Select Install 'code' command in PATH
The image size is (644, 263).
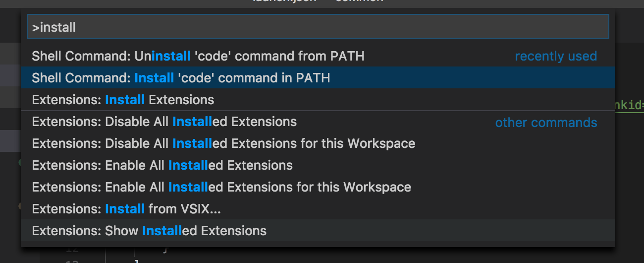coord(181,78)
